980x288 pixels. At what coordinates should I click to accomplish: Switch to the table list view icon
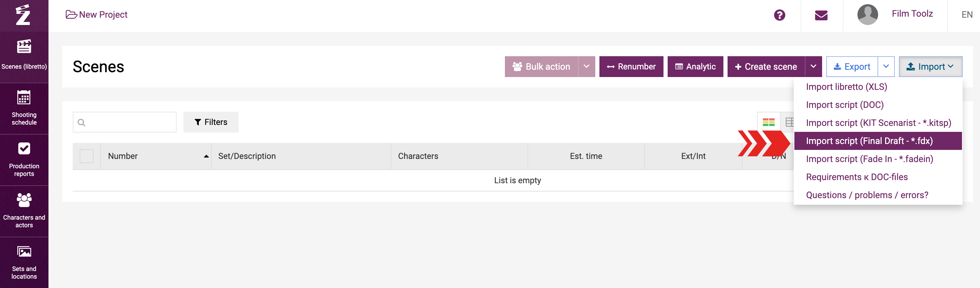[789, 122]
